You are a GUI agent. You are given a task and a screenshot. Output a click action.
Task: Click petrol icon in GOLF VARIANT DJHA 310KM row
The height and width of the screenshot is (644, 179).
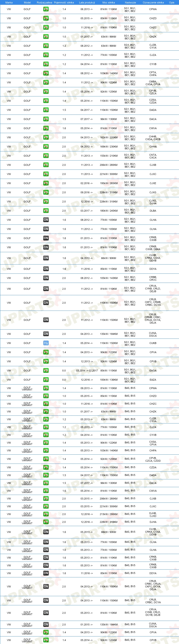(46, 522)
